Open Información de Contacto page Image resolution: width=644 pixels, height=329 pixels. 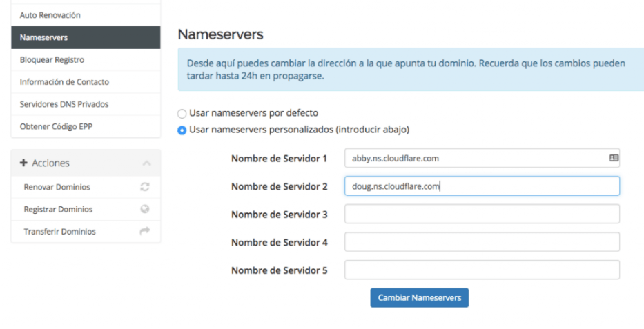click(x=86, y=82)
